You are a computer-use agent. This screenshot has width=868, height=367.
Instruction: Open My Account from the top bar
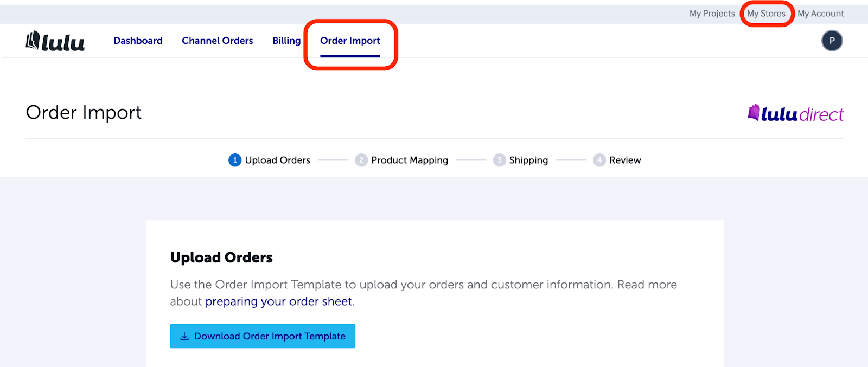(x=821, y=14)
